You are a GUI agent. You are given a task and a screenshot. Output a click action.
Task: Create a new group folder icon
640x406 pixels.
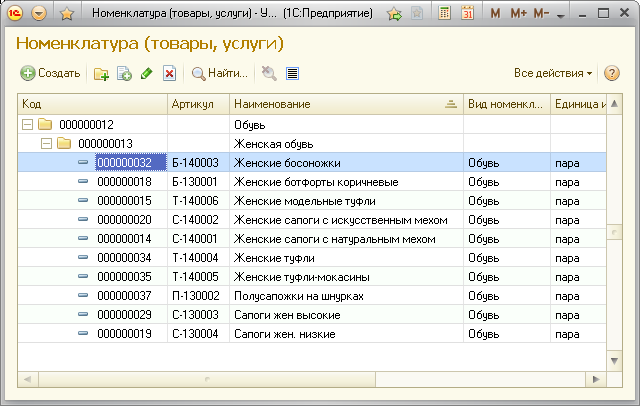[101, 73]
